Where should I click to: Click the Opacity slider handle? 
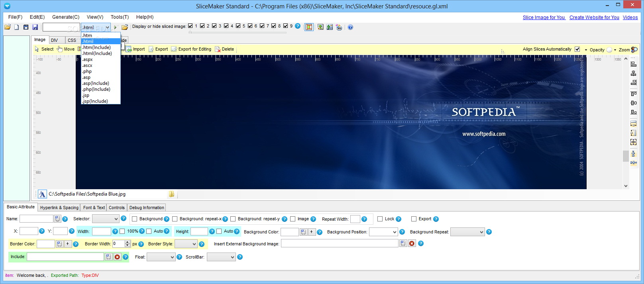click(x=609, y=50)
